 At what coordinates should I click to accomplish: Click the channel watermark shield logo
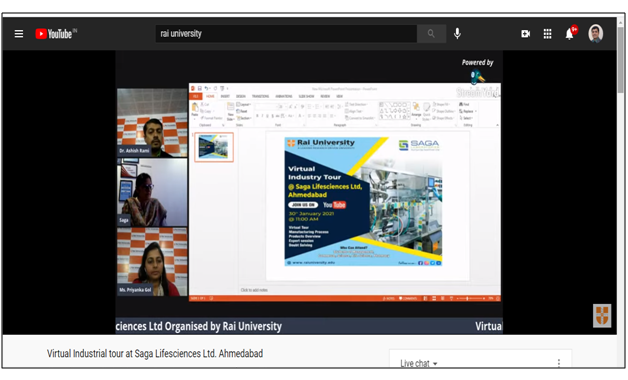click(602, 316)
